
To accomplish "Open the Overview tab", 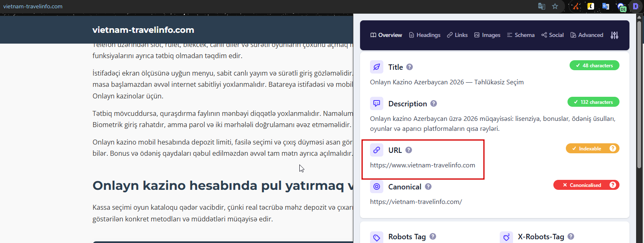I will 386,35.
